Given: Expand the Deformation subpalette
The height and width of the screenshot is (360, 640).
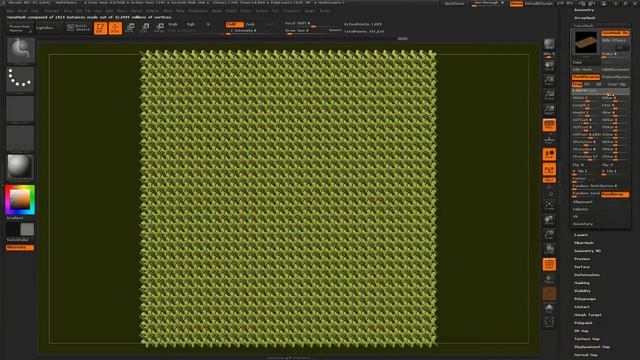Looking at the screenshot, I should (587, 275).
